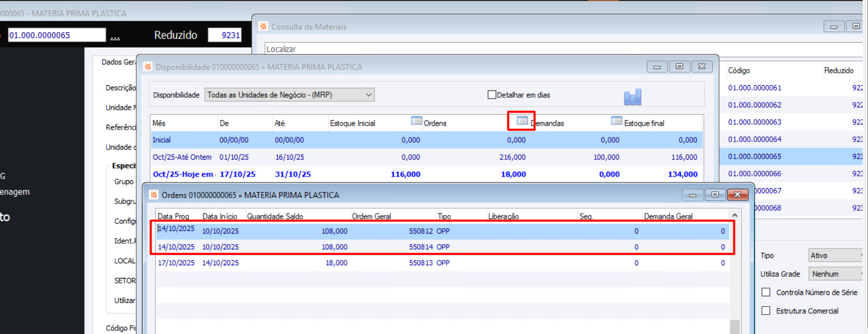The height and width of the screenshot is (334, 868).
Task: Select order 550813 row in Ordens
Action: 442,263
